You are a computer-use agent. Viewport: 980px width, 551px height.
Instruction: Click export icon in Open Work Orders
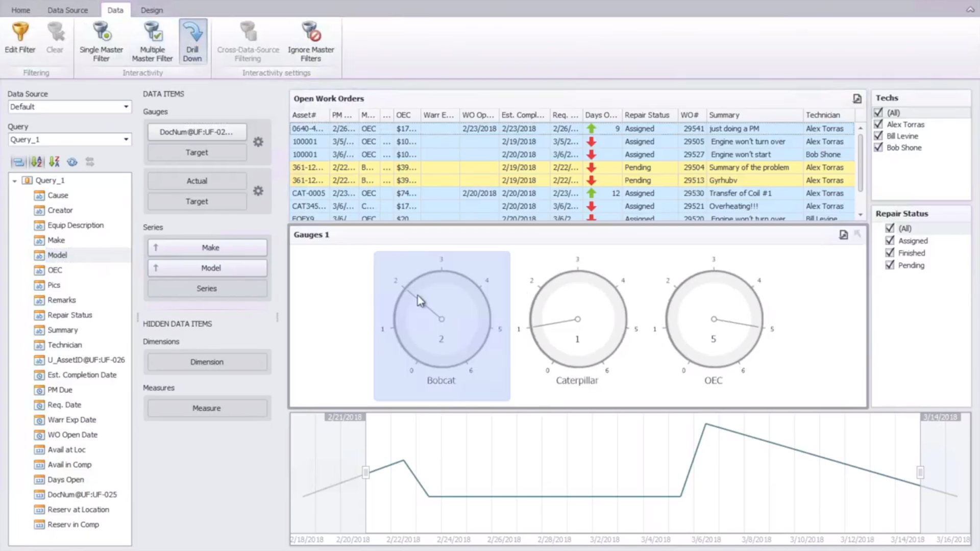coord(857,98)
